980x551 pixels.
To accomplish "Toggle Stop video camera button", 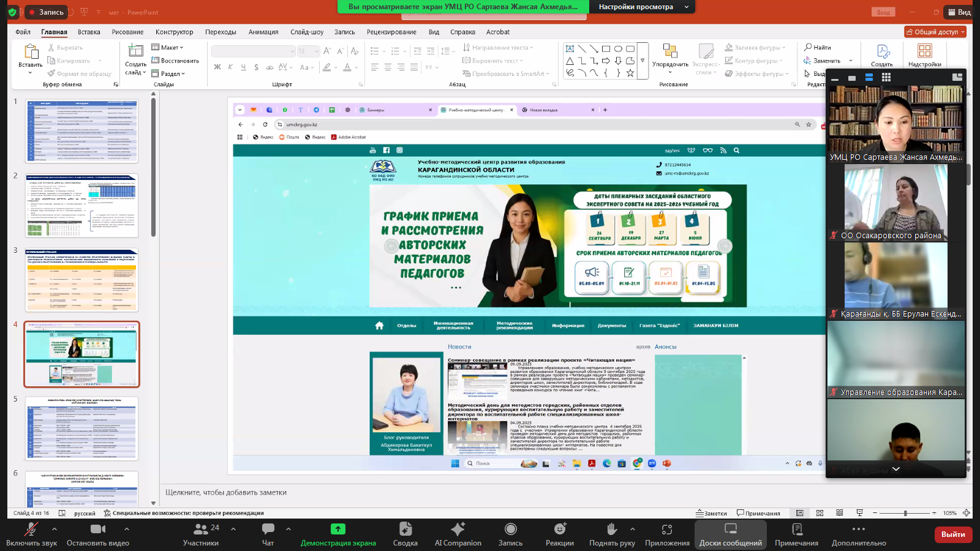I will [97, 530].
